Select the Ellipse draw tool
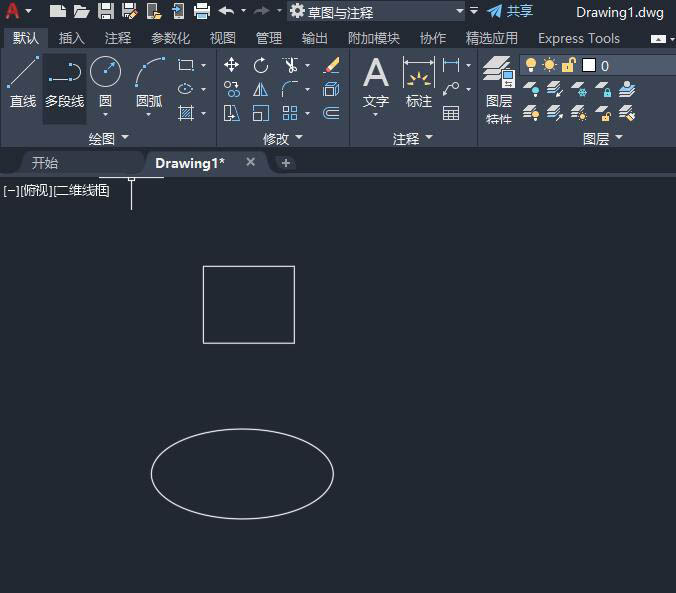The image size is (676, 593). [x=185, y=89]
